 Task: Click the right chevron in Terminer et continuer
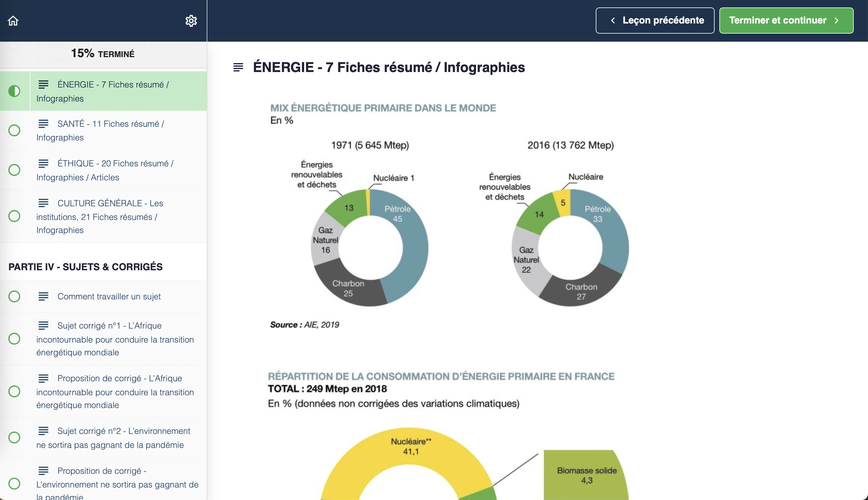(837, 21)
